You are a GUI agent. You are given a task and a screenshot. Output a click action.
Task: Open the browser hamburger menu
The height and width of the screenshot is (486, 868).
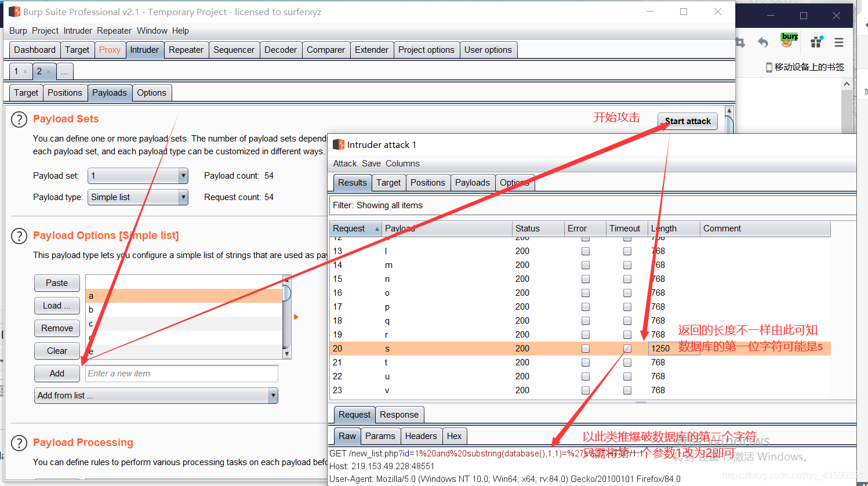click(x=838, y=42)
